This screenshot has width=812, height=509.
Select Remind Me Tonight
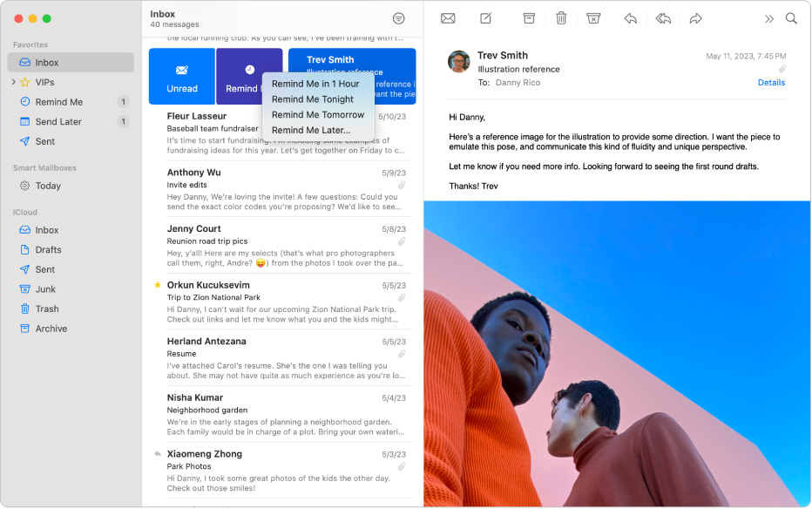[x=314, y=99]
